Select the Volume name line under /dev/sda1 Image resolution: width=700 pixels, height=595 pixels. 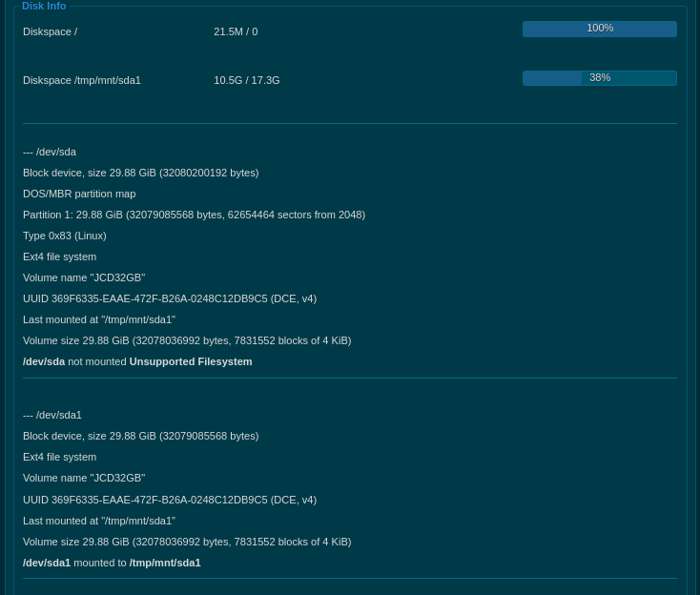point(84,478)
